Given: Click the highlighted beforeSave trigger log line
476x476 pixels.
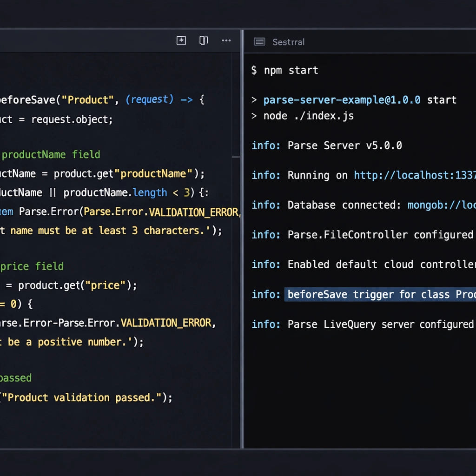Looking at the screenshot, I should click(x=380, y=294).
